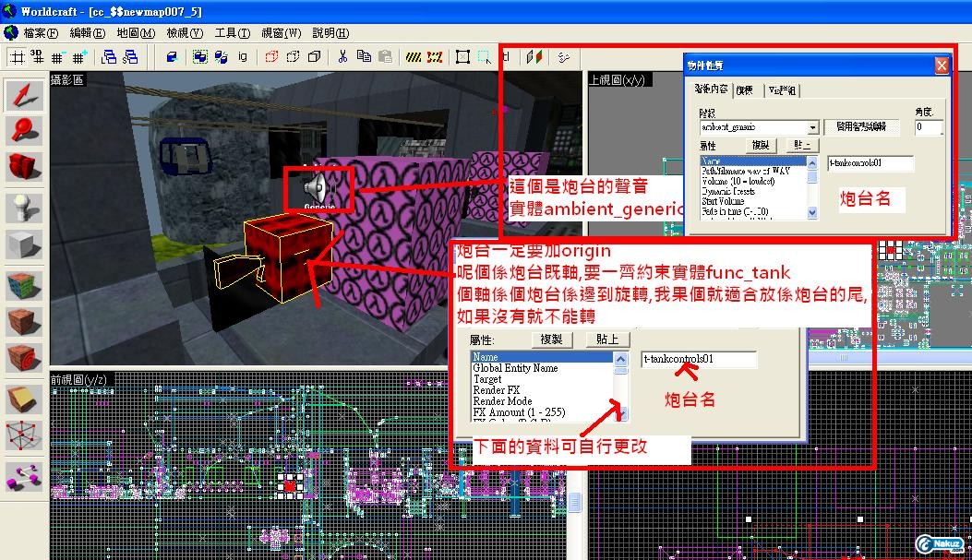Viewport: 972px width, 560px height.
Task: Click the texture alignment icon
Action: pos(534,57)
